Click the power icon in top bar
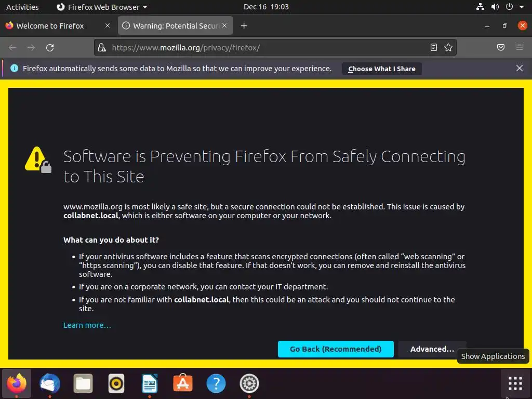 [509, 7]
